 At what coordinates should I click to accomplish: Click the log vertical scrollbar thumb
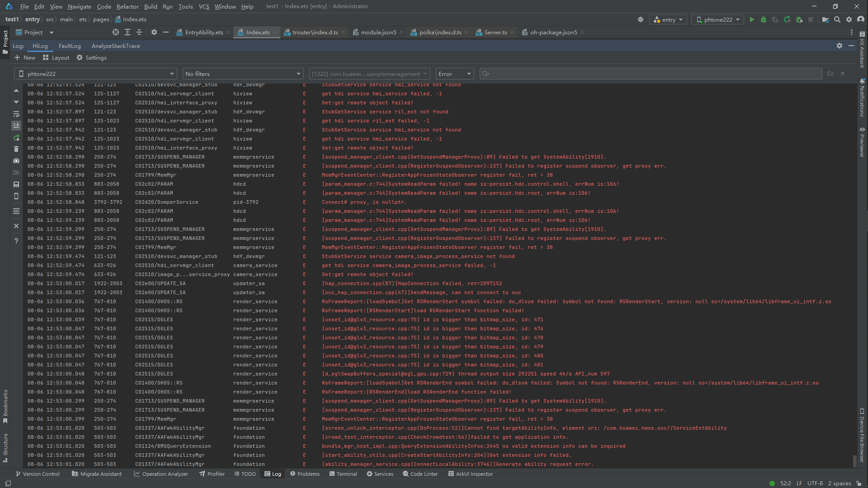click(x=854, y=461)
